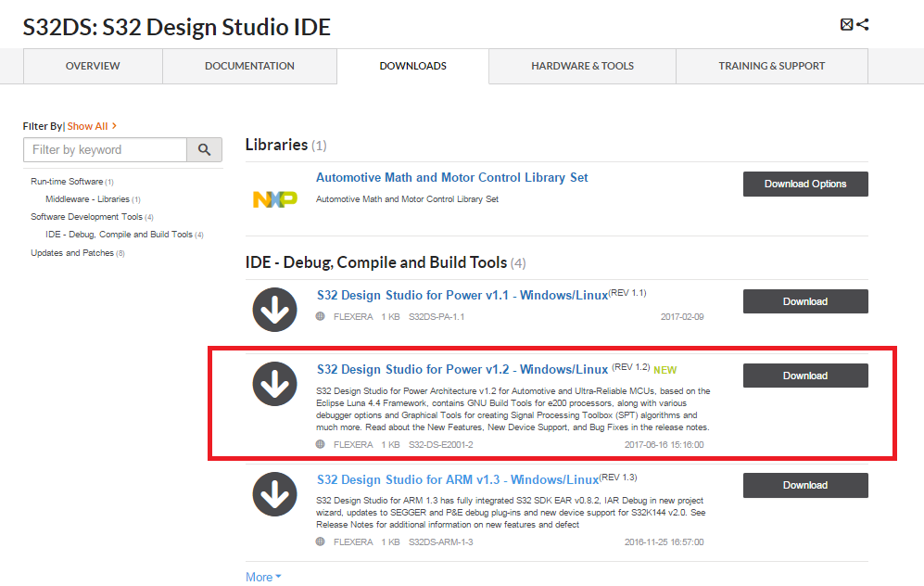
Task: Click the email envelope icon beside the page title
Action: [x=846, y=24]
